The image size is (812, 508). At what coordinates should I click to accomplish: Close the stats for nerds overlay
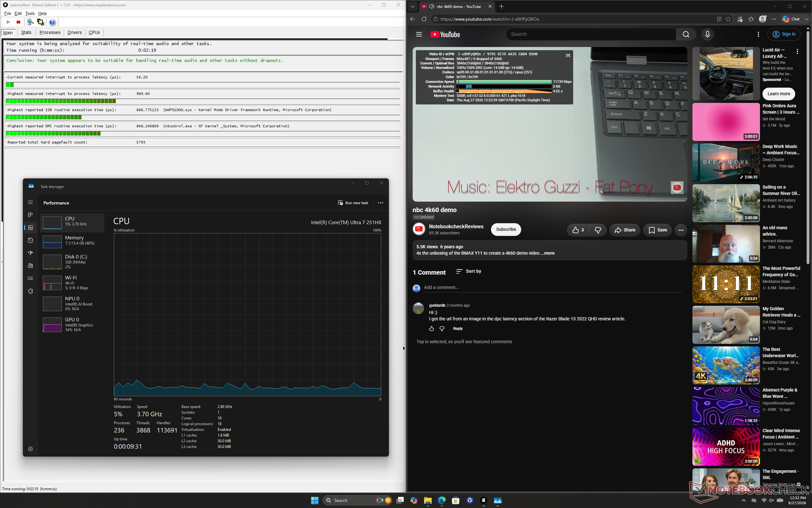pos(568,56)
